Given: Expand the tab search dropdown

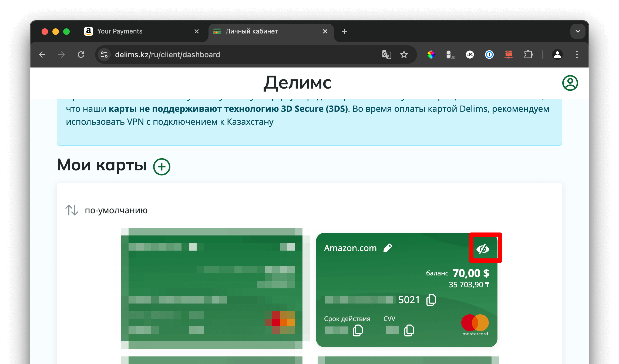Looking at the screenshot, I should 578,31.
